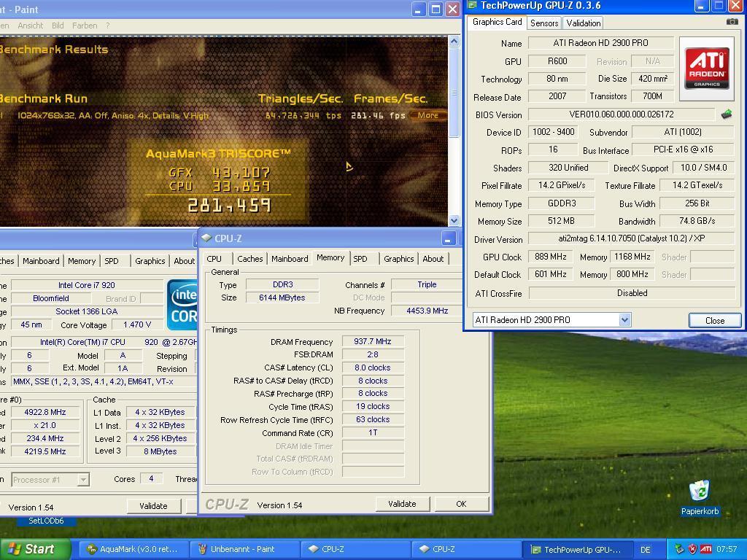Click Paint scrollbar down arrow
This screenshot has height=560, width=747.
[454, 220]
